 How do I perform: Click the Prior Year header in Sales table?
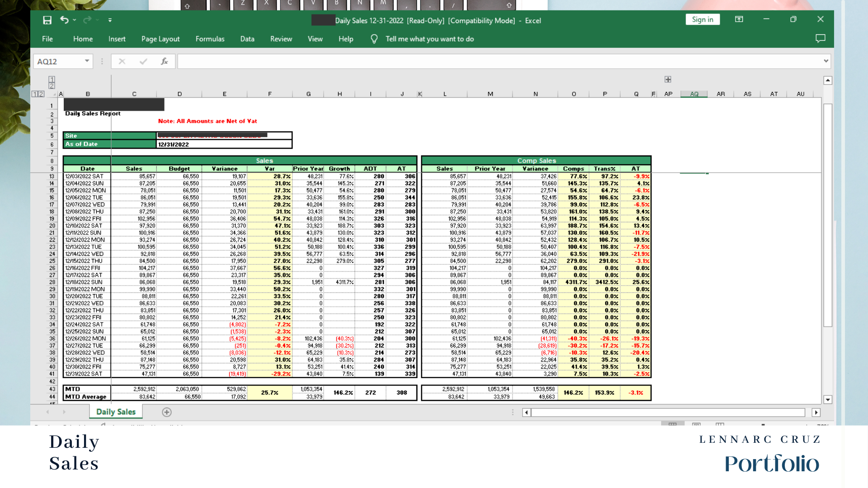pos(308,169)
